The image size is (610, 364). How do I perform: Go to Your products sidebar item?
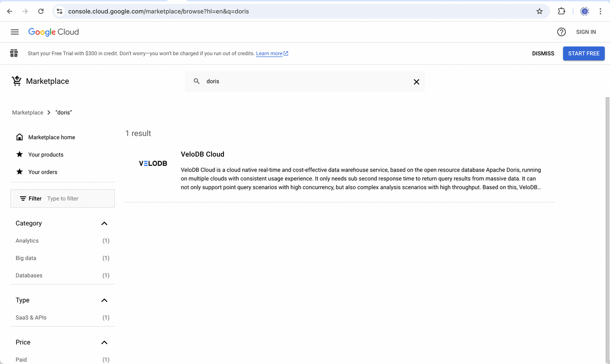[x=46, y=154]
